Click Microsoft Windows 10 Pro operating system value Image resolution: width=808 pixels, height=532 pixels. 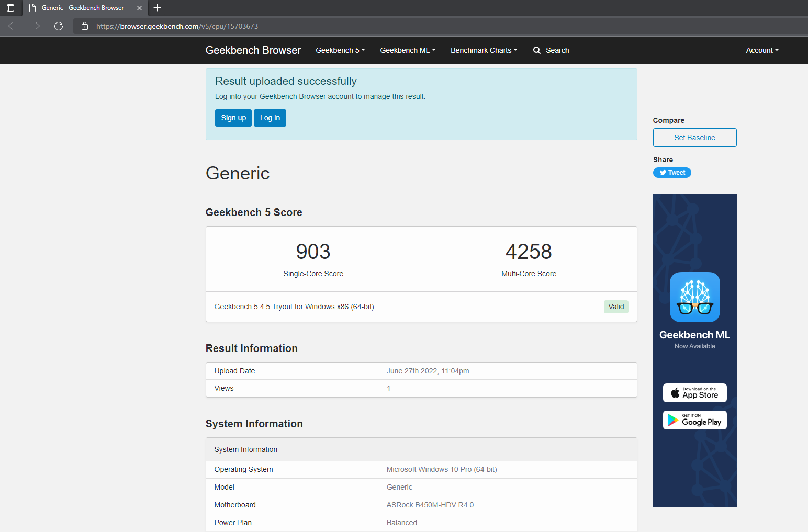442,469
